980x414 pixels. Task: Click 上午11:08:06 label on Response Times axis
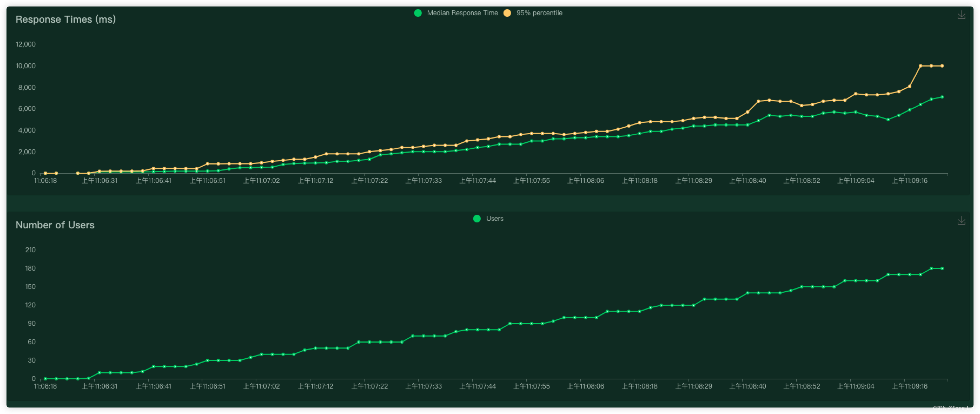coord(586,181)
